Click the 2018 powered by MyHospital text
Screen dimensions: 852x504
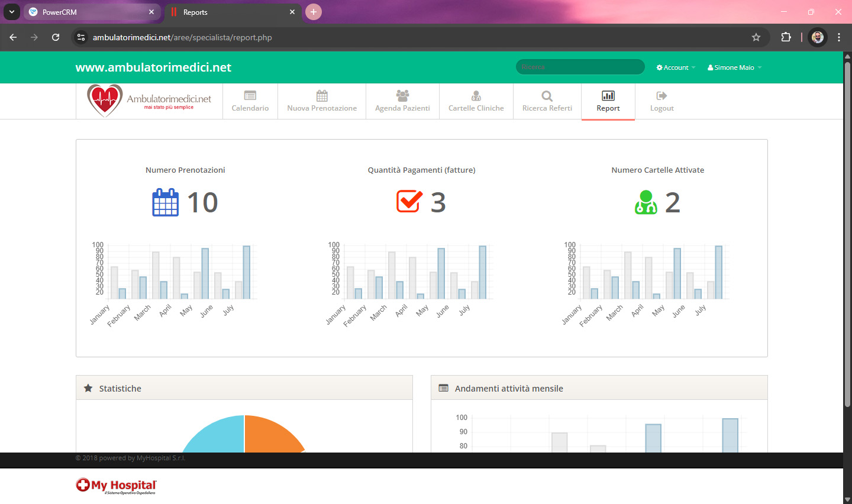[130, 458]
